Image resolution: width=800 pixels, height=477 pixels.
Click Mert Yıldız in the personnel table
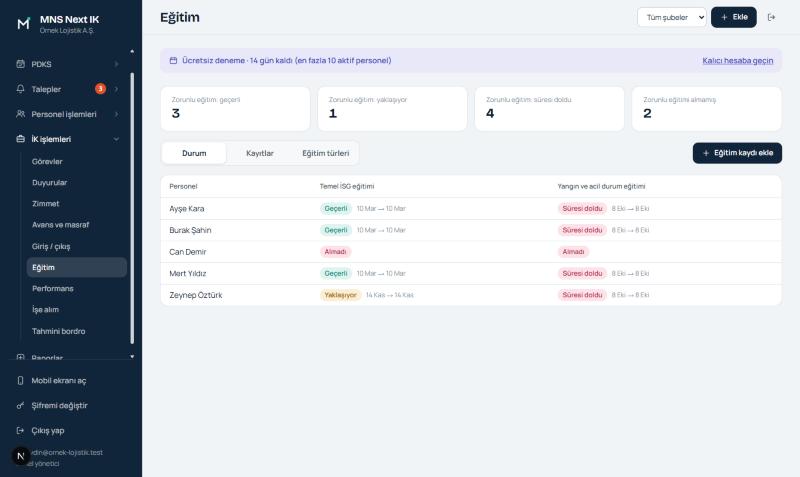188,273
